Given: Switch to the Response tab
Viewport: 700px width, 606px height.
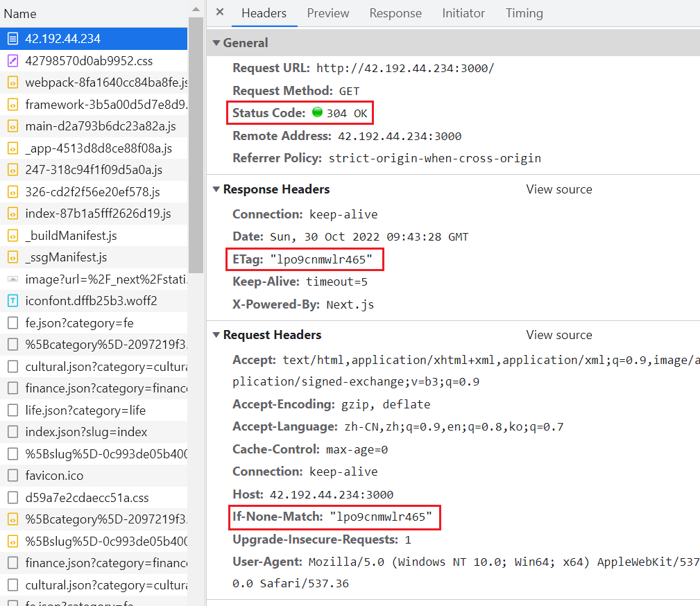Looking at the screenshot, I should click(395, 13).
